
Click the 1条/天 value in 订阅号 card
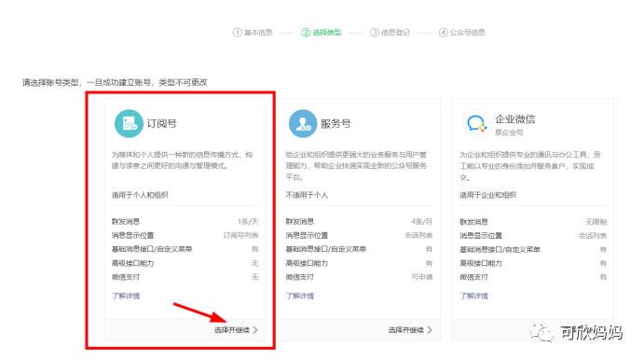[248, 222]
